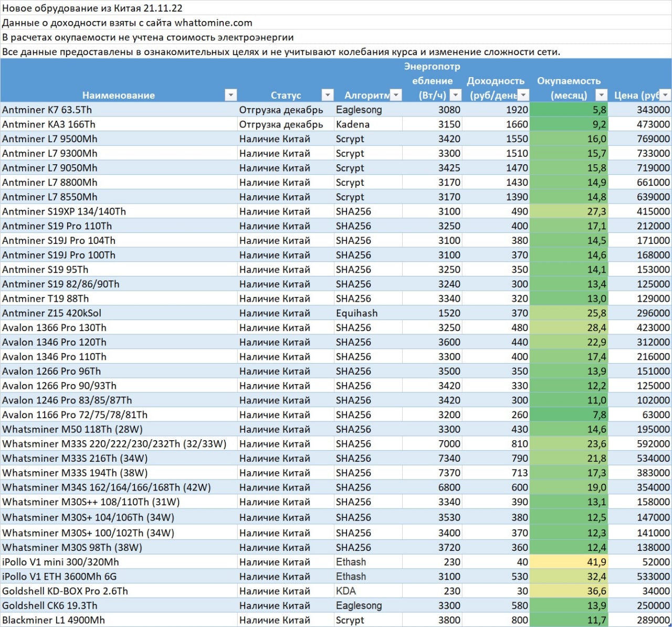Open the Доходность (руб/день) filter dropdown
Image resolution: width=672 pixels, height=627 pixels.
pyautogui.click(x=523, y=95)
